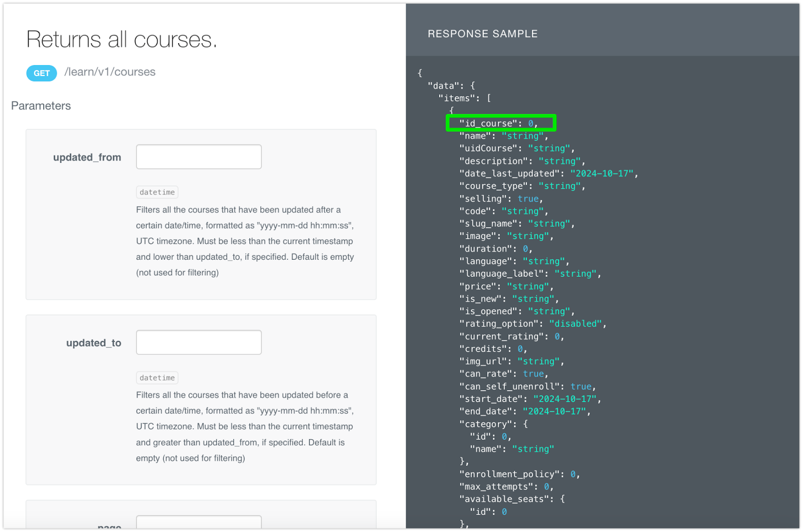Focus the updated_to input field
This screenshot has width=803, height=532.
[198, 342]
